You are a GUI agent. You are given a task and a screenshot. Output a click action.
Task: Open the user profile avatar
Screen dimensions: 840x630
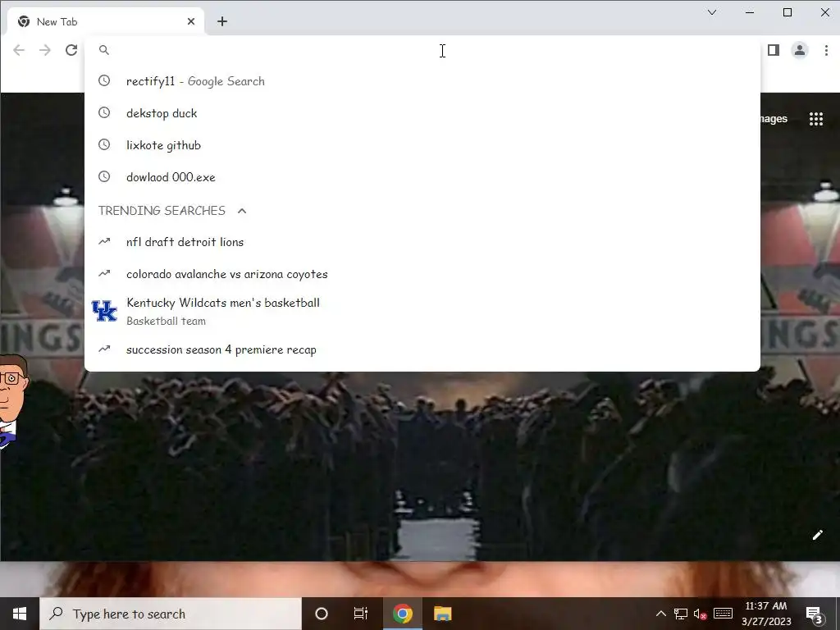click(x=799, y=50)
